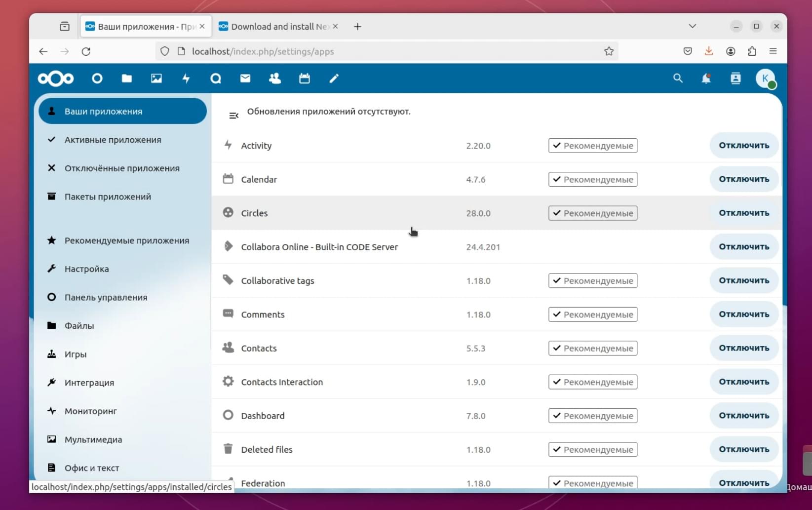Open Files app folder icon in top bar
Image resolution: width=812 pixels, height=510 pixels.
point(127,78)
